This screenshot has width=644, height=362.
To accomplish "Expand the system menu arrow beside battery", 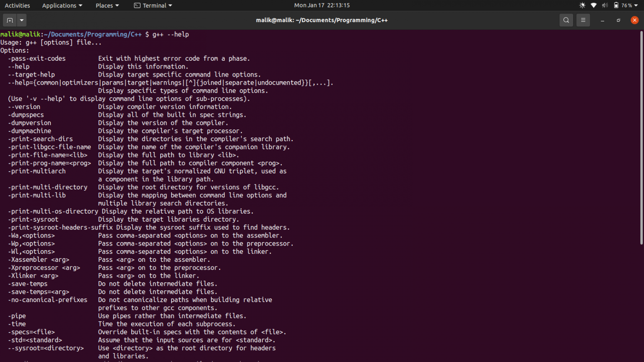I will [x=636, y=5].
